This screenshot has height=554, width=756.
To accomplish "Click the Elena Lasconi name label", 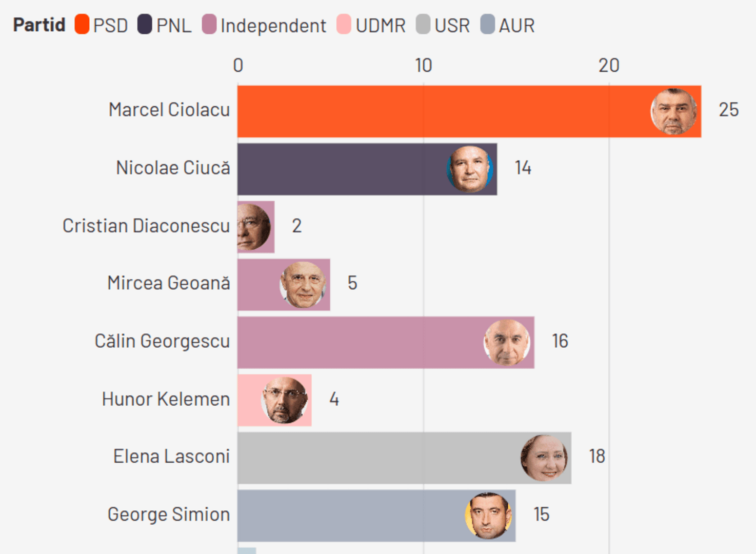I will tap(171, 457).
